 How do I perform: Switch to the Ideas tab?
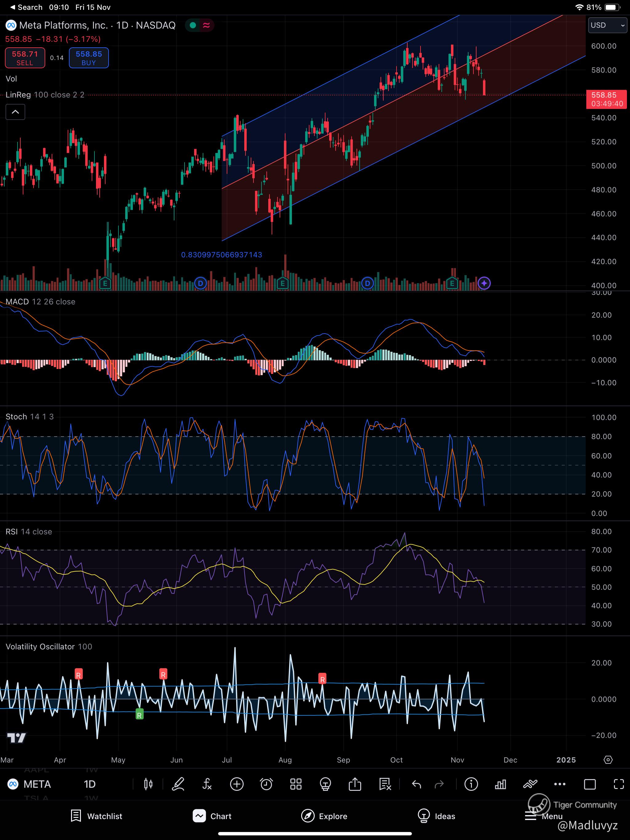click(x=436, y=816)
